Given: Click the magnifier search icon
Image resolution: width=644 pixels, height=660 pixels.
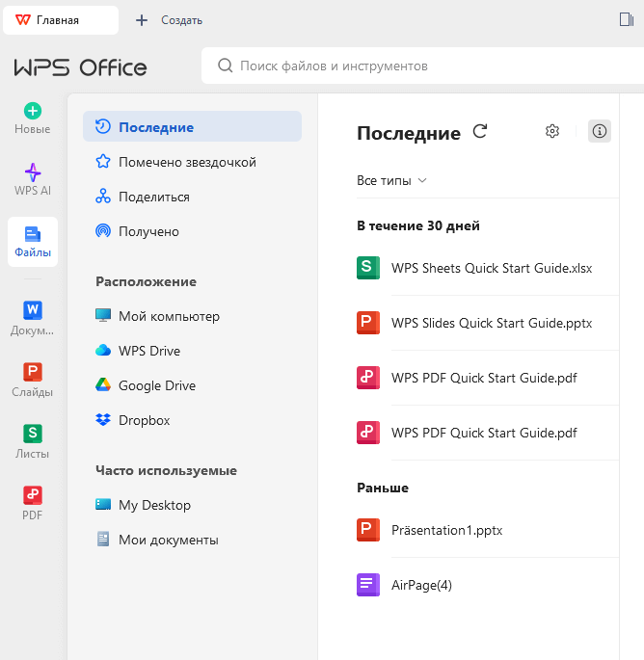Looking at the screenshot, I should pyautogui.click(x=225, y=66).
